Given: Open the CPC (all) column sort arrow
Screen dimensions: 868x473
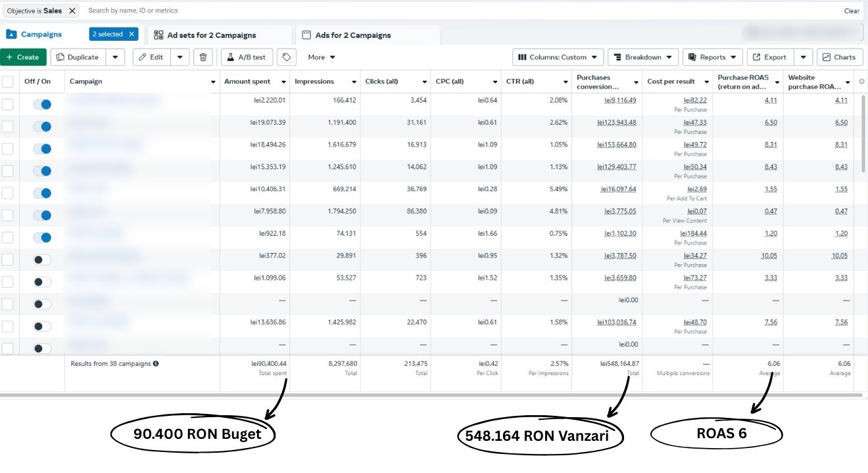Looking at the screenshot, I should click(x=495, y=82).
